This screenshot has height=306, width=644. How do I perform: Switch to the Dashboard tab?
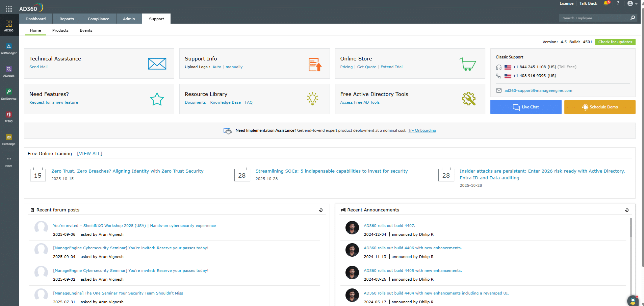click(x=35, y=19)
